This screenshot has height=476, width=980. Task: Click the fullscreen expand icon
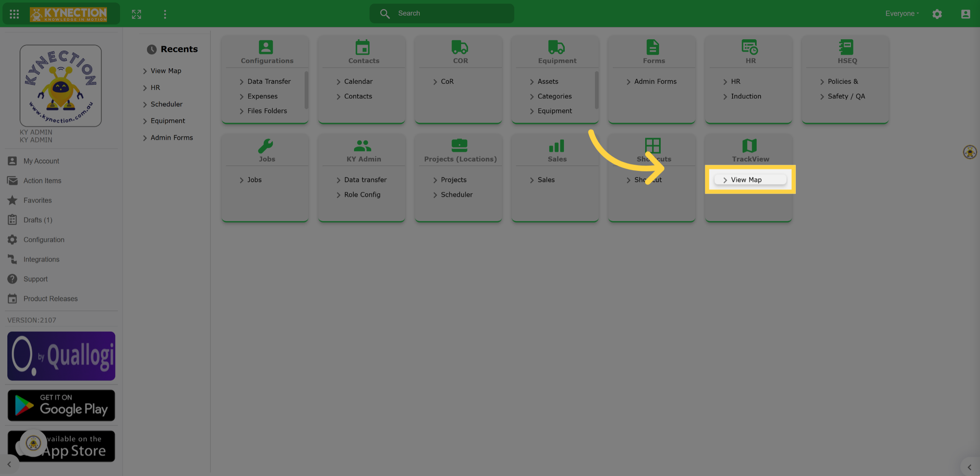point(136,14)
